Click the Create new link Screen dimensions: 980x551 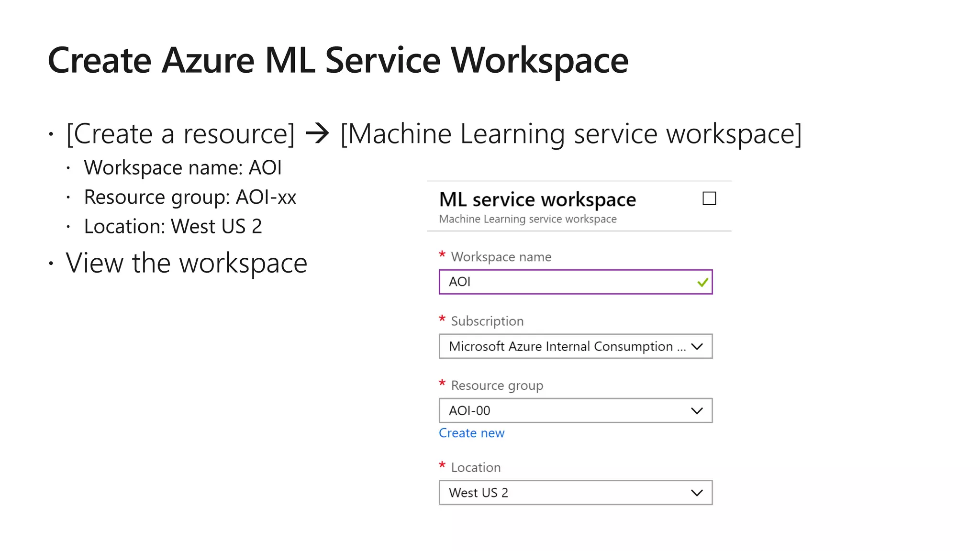point(471,433)
